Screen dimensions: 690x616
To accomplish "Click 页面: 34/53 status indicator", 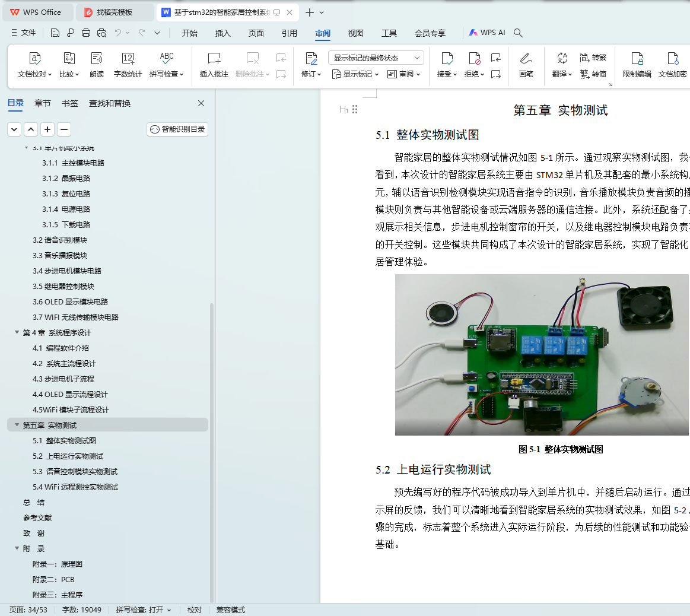I will pyautogui.click(x=28, y=610).
